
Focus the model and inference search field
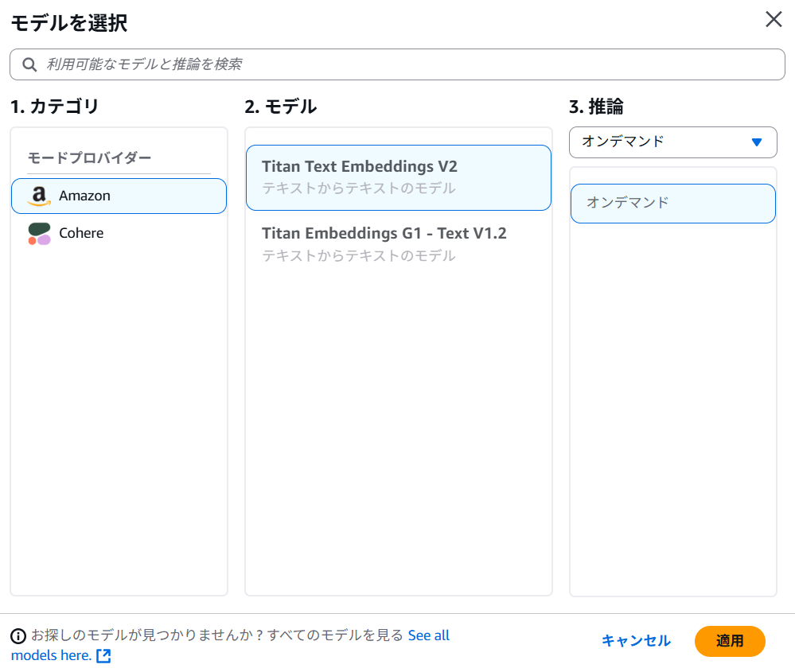398,64
